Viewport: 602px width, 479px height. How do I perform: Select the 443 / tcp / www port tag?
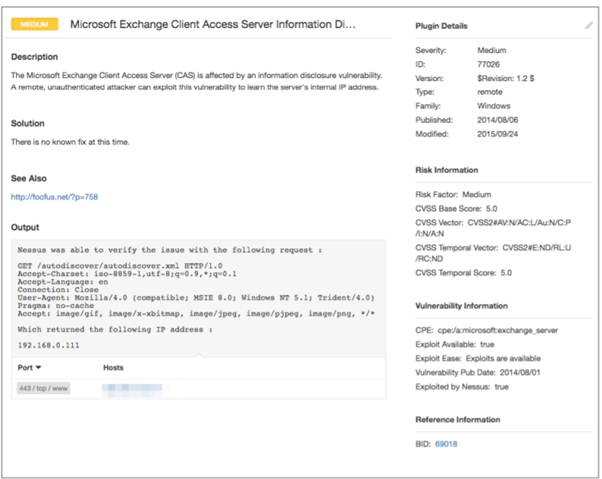coord(44,386)
